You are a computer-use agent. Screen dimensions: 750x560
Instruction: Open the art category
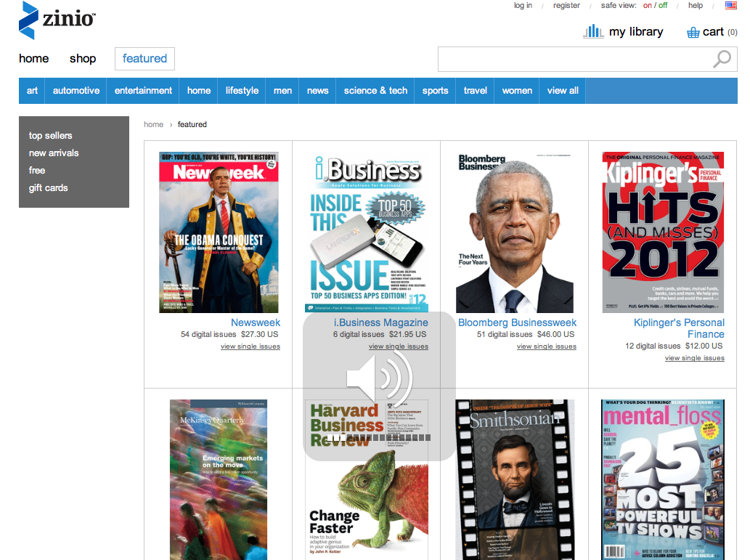[32, 91]
